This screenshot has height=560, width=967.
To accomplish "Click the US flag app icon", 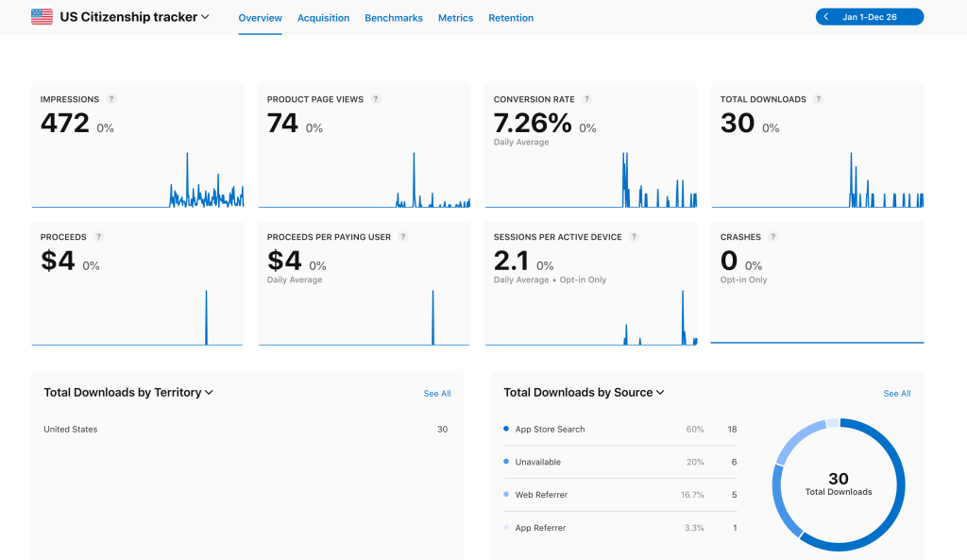I will [x=42, y=17].
